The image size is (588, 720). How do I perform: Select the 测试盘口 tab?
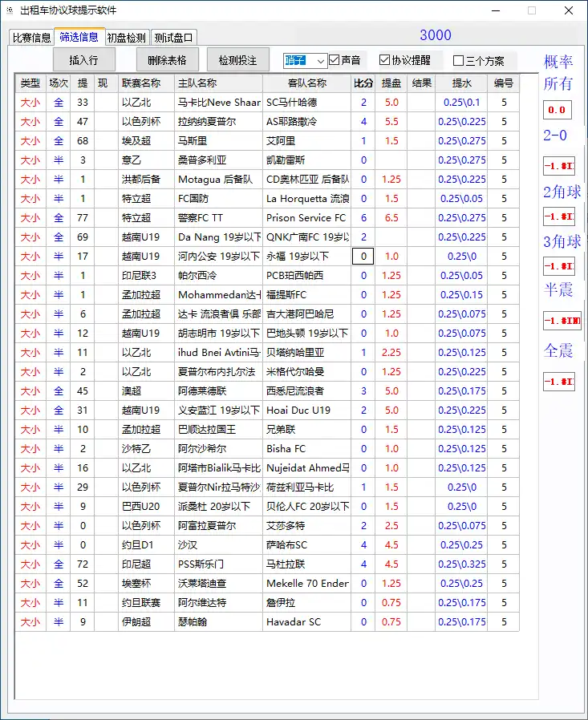173,37
